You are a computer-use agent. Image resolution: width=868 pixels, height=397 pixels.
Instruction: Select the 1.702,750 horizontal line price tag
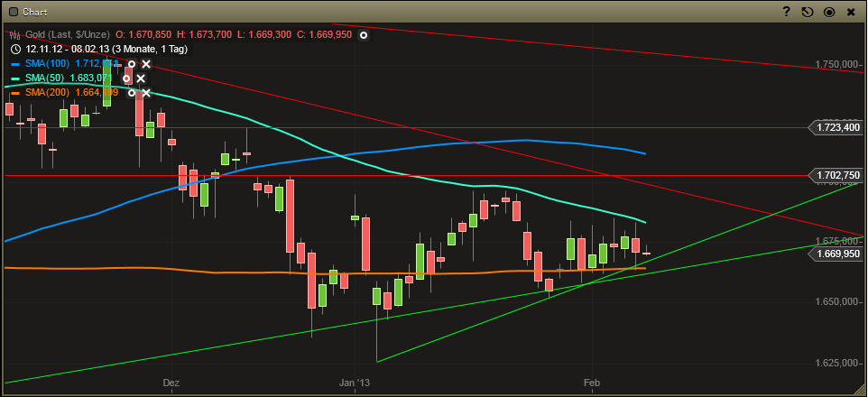coord(836,176)
